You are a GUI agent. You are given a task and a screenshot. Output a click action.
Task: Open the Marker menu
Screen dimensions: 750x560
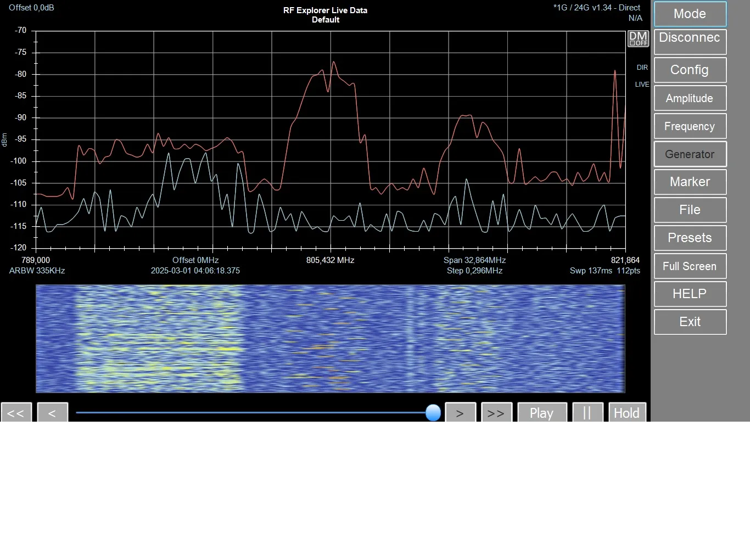click(690, 182)
